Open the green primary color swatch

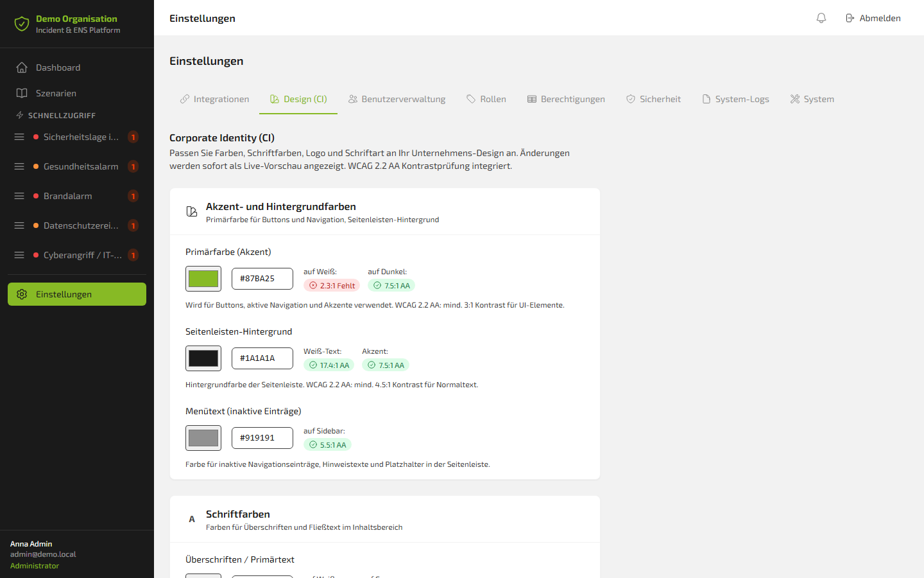pyautogui.click(x=203, y=279)
